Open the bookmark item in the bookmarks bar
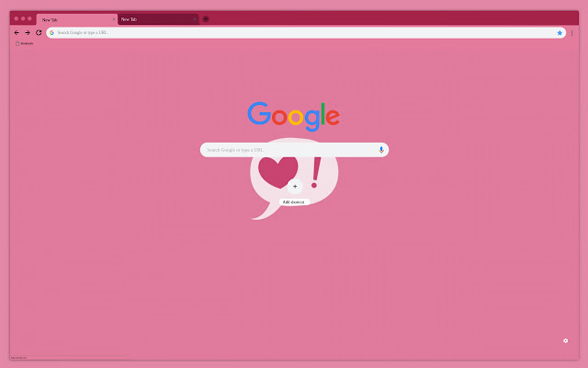The image size is (588, 368). click(x=24, y=43)
